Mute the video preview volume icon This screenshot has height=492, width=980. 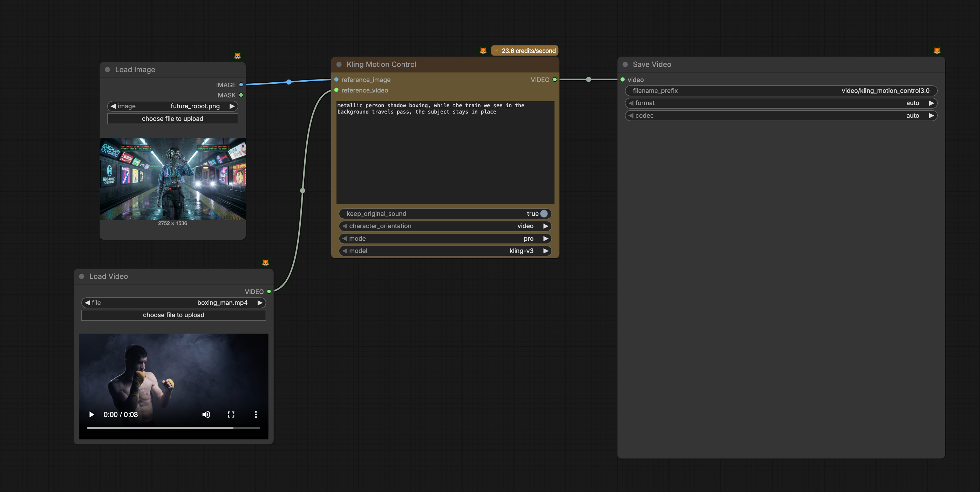(x=206, y=415)
